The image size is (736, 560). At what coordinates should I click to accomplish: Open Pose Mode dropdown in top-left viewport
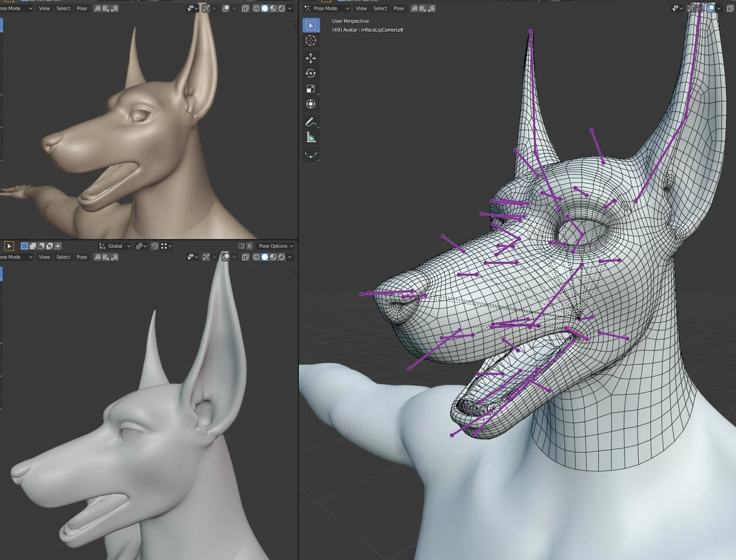[17, 8]
